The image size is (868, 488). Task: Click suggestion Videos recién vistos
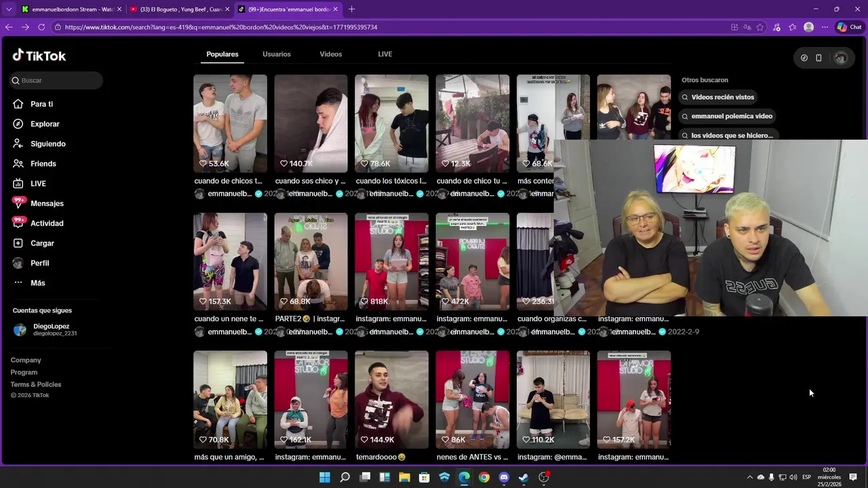[718, 97]
